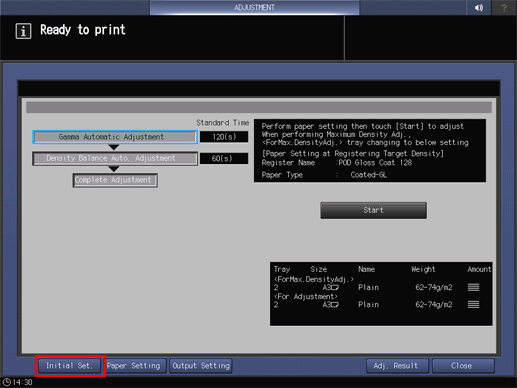This screenshot has height=388, width=517.
Task: Select Density Balance Auto. Adjustment
Action: point(115,158)
